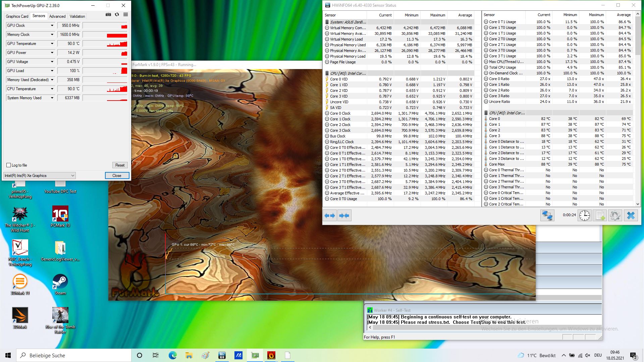The image size is (644, 362).
Task: Enable the Log to file checkbox
Action: coord(9,165)
